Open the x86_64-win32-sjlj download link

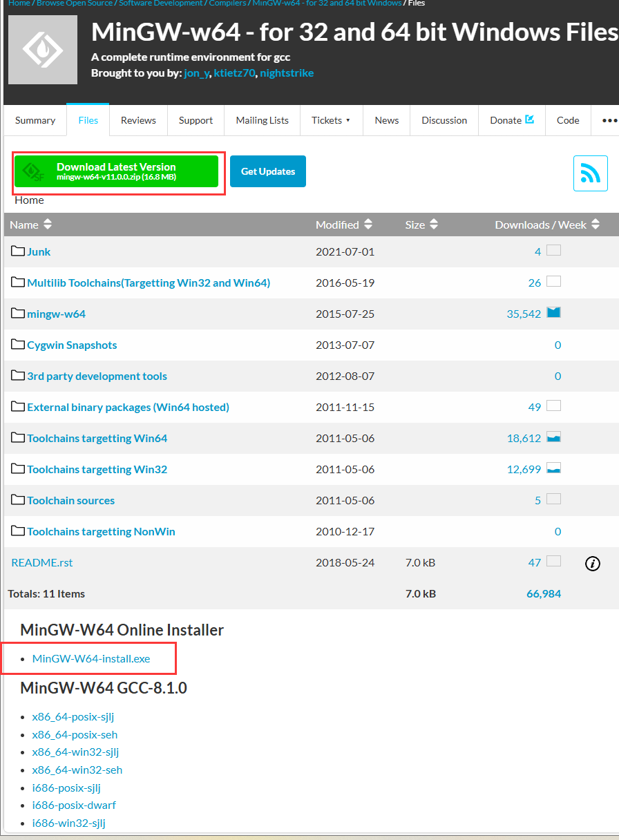tap(75, 752)
